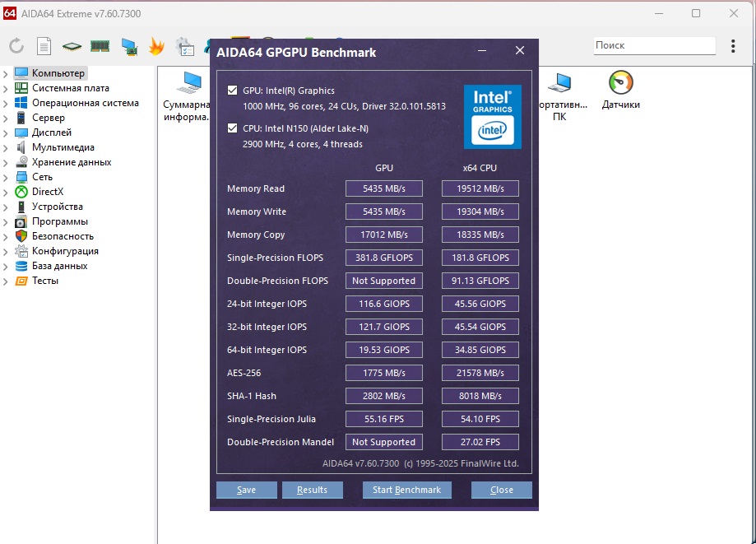The height and width of the screenshot is (544, 756).
Task: Select the Конфигурация tree item
Action: (x=65, y=251)
